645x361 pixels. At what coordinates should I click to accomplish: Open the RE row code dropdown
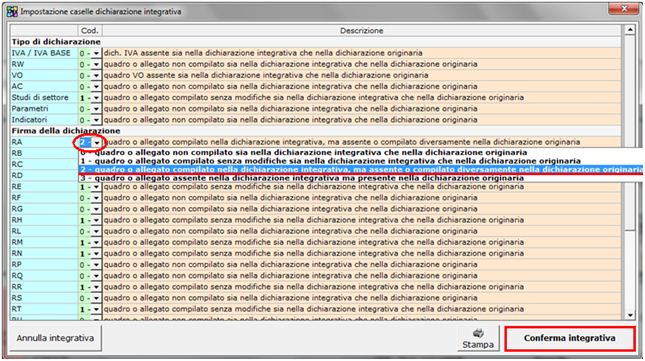[96, 187]
